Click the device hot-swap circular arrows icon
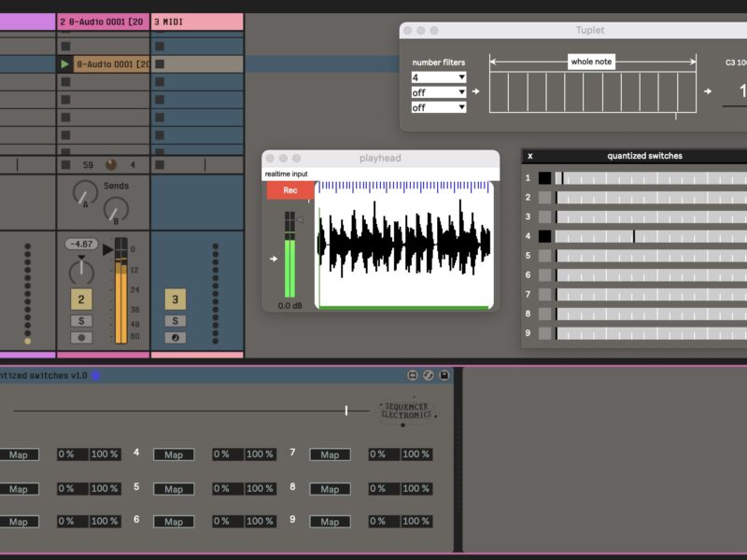The width and height of the screenshot is (747, 560). [x=428, y=375]
